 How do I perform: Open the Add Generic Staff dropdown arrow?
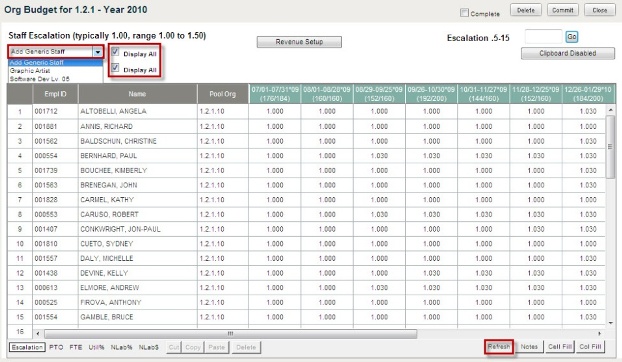[98, 52]
